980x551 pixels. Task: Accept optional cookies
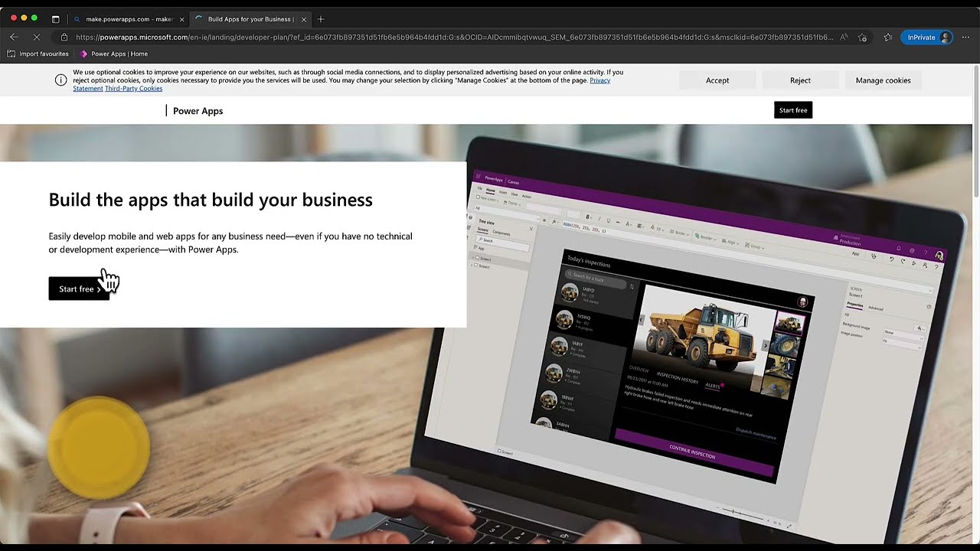click(717, 80)
